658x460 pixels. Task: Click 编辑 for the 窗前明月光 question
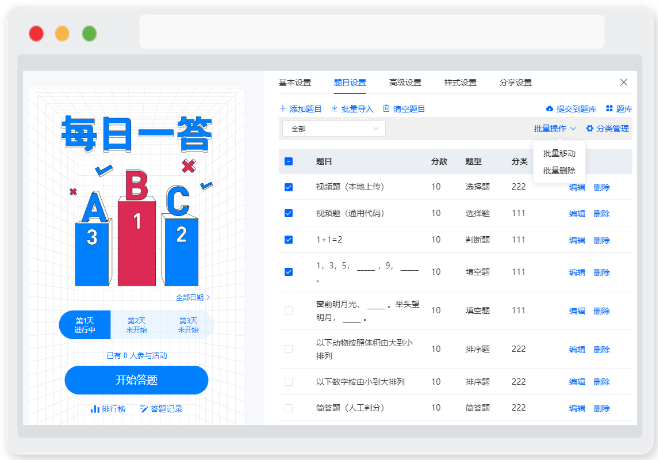[577, 311]
